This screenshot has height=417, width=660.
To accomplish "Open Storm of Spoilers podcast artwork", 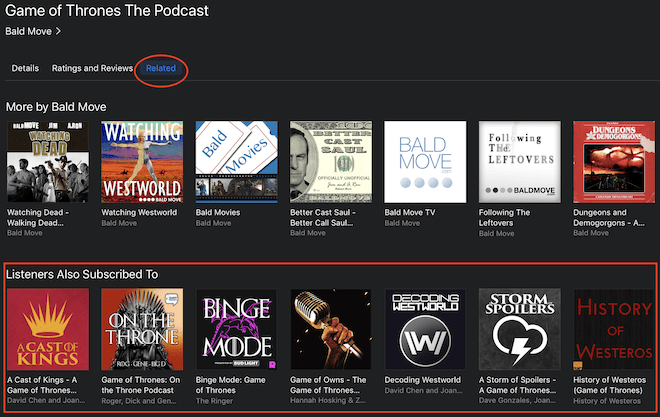I will click(520, 329).
